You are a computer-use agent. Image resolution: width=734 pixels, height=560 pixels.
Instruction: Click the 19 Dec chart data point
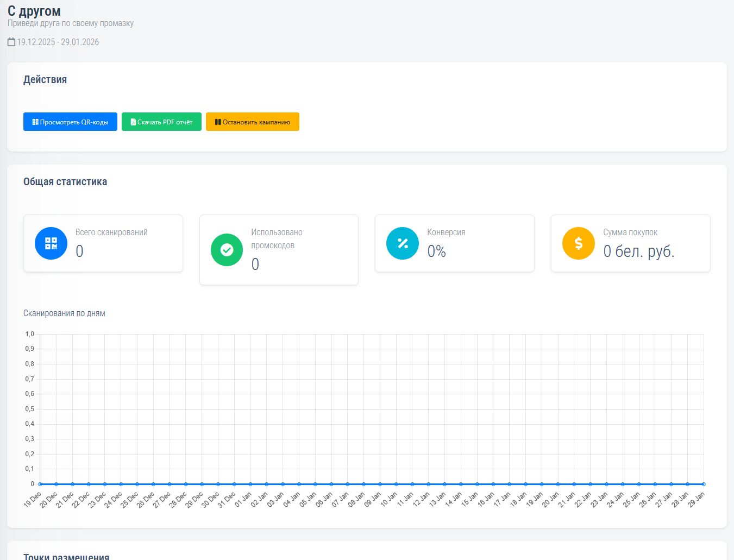click(40, 484)
